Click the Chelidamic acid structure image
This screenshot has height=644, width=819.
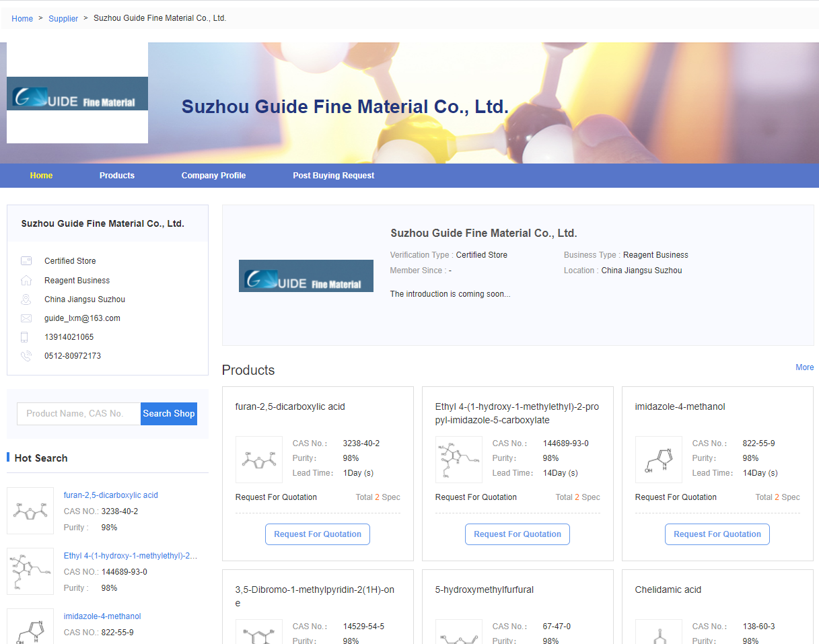[x=659, y=633]
